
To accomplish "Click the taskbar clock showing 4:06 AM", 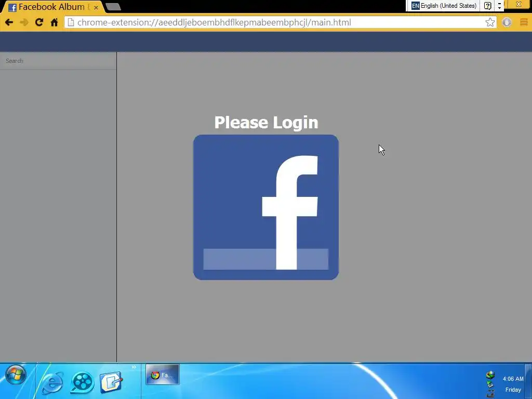I will (513, 379).
